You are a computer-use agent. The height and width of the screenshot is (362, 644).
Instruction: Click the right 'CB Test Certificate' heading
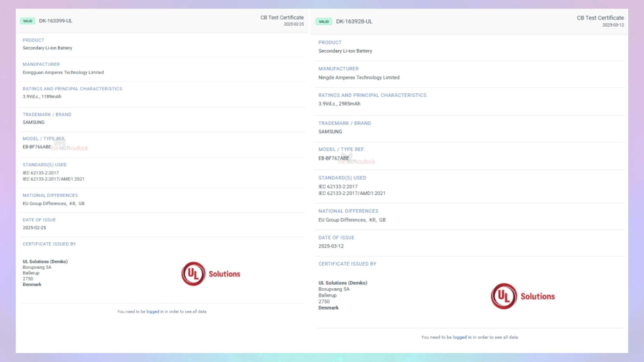click(x=600, y=18)
